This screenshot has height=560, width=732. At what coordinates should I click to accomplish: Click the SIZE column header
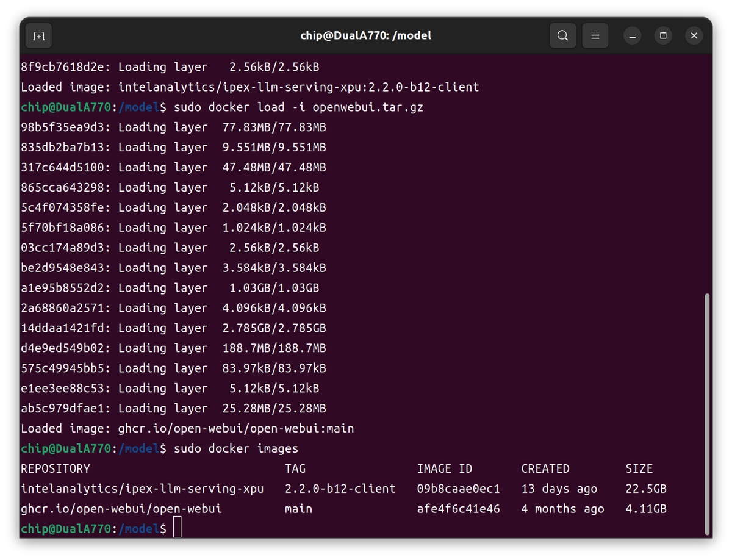639,469
